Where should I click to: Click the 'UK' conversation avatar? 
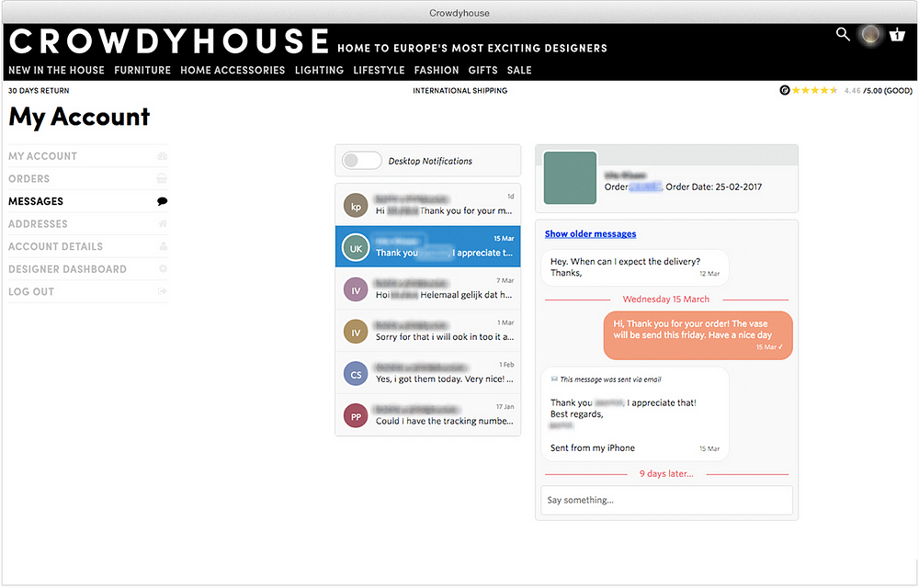[356, 248]
